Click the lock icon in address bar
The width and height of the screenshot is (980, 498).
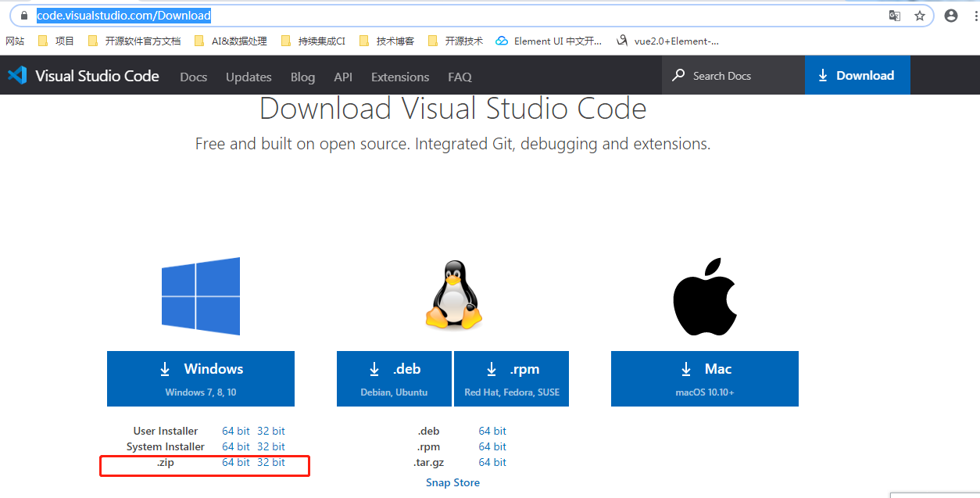point(24,16)
